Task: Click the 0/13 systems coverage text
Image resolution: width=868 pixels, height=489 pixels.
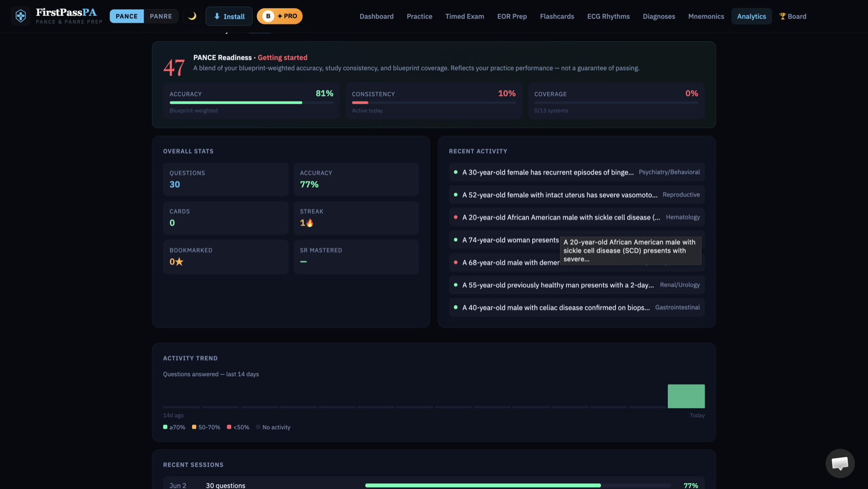Action: pyautogui.click(x=551, y=111)
